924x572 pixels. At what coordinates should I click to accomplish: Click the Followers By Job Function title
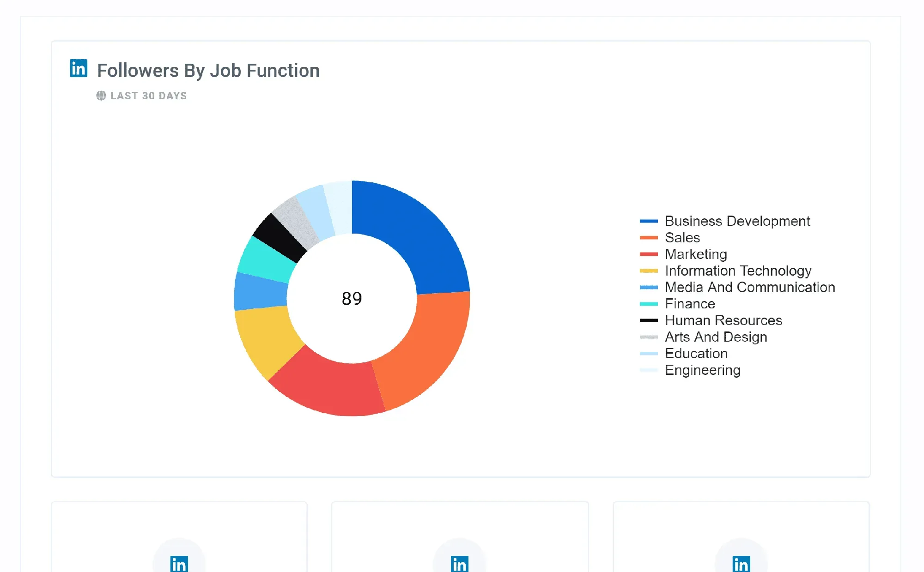[208, 71]
